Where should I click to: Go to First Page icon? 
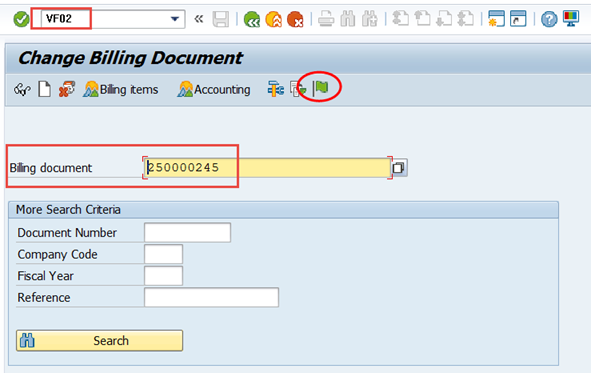(x=400, y=18)
